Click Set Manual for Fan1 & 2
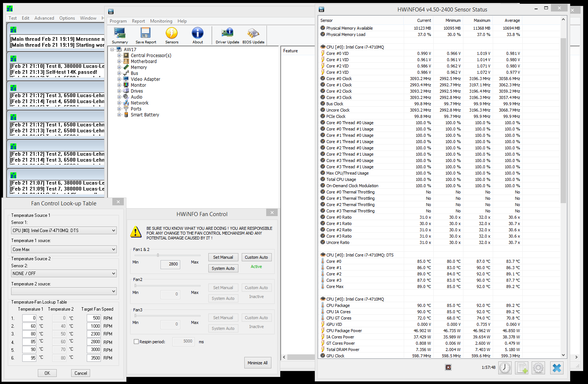This screenshot has height=384, width=588. (223, 257)
